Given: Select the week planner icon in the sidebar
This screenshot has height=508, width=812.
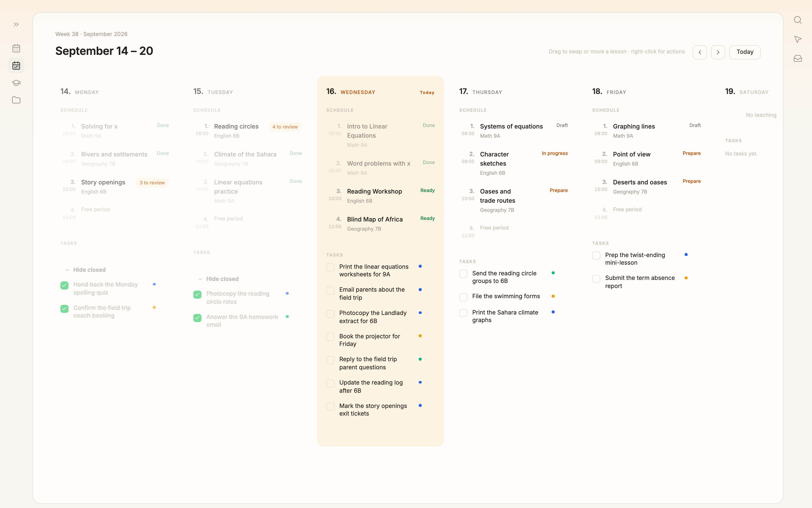Looking at the screenshot, I should pos(16,66).
